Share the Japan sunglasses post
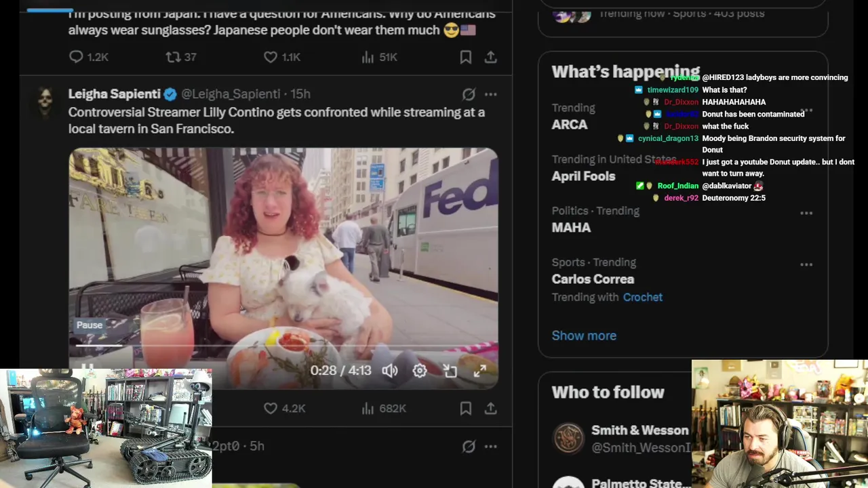The image size is (868, 488). pyautogui.click(x=490, y=58)
